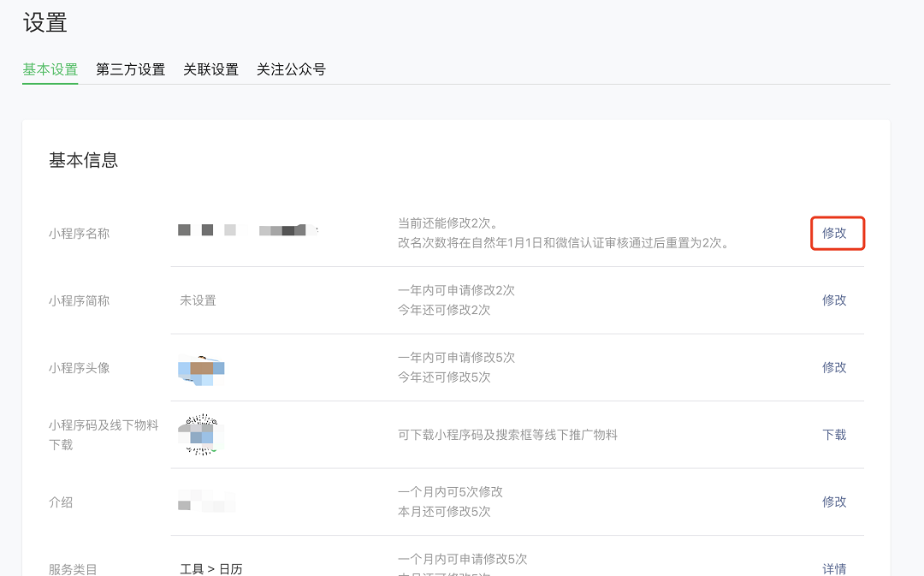
Task: Click the 设置 page title
Action: click(x=44, y=23)
